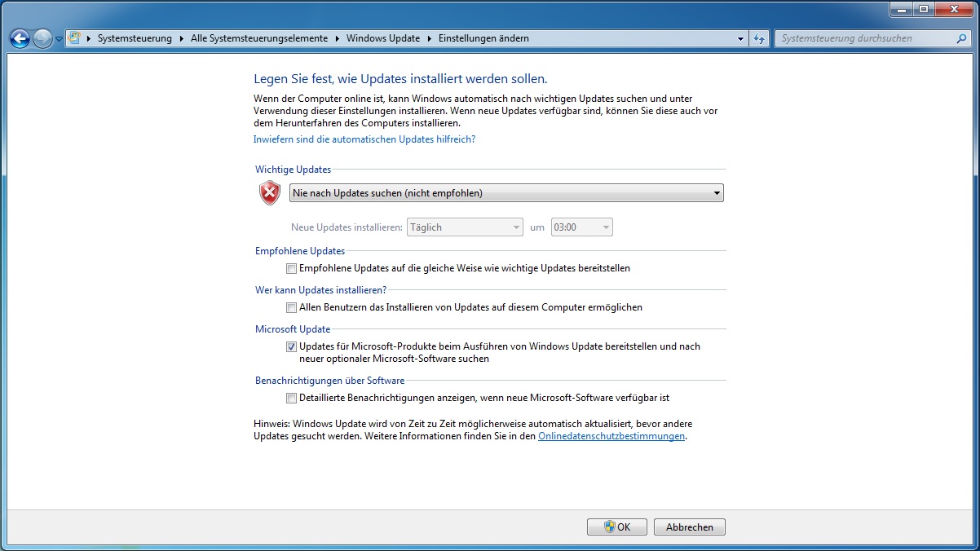Click the 'Wichtige Updates' section label

coord(294,170)
